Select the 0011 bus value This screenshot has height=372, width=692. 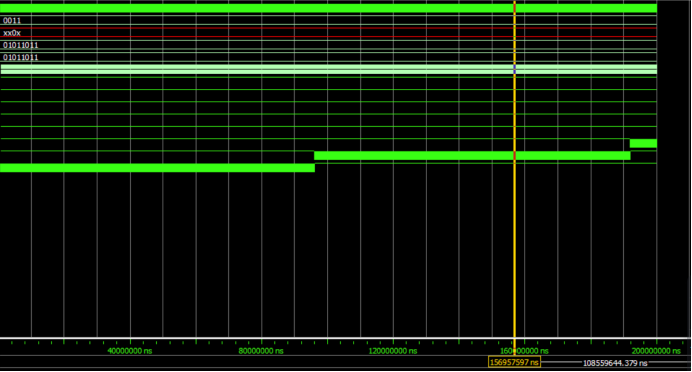[12, 20]
